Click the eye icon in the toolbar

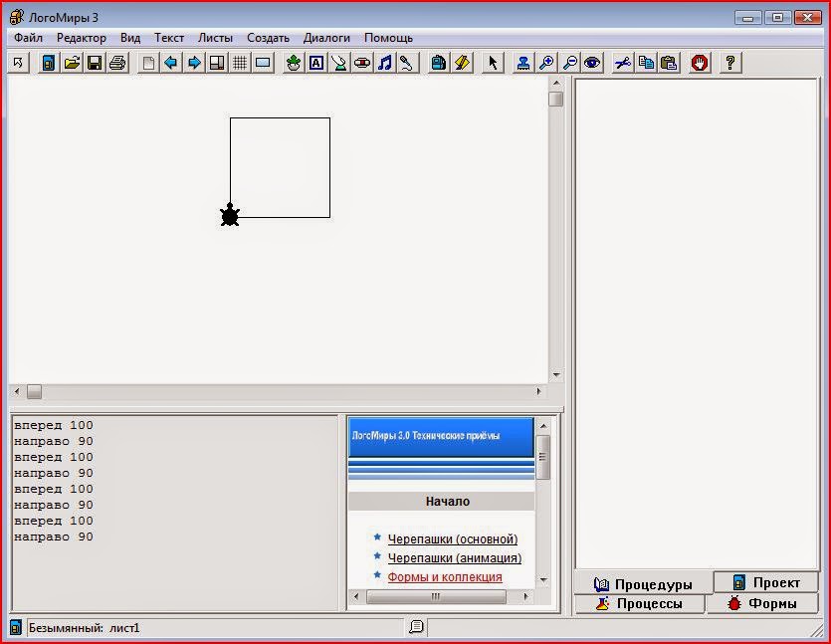click(592, 63)
